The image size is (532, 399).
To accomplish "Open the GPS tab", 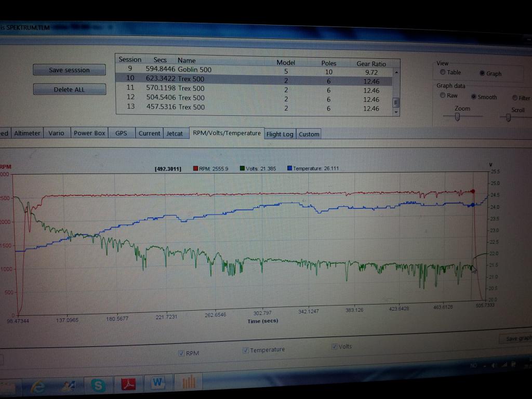I will [x=121, y=133].
